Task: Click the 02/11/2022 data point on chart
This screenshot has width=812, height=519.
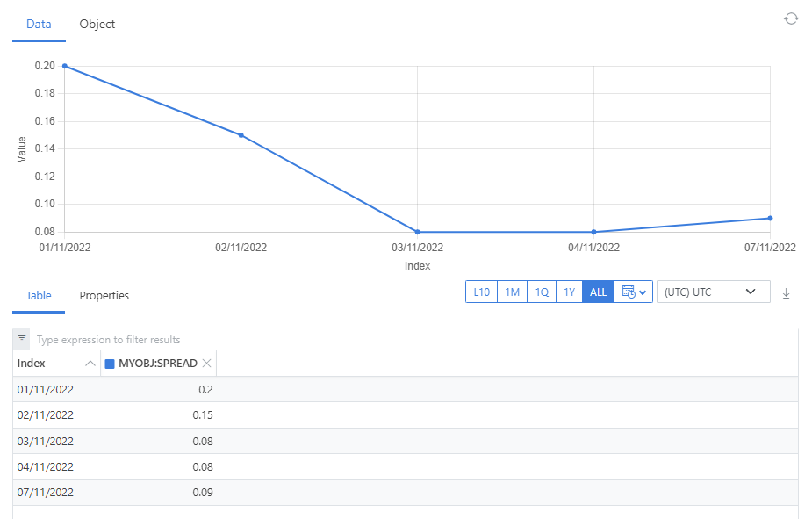Action: coord(241,135)
